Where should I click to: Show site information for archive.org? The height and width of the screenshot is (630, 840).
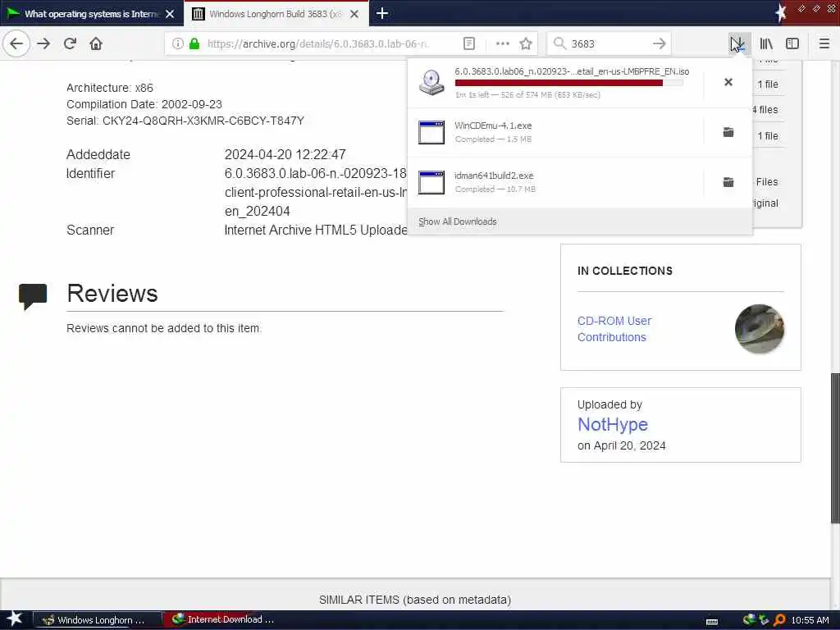tap(177, 43)
